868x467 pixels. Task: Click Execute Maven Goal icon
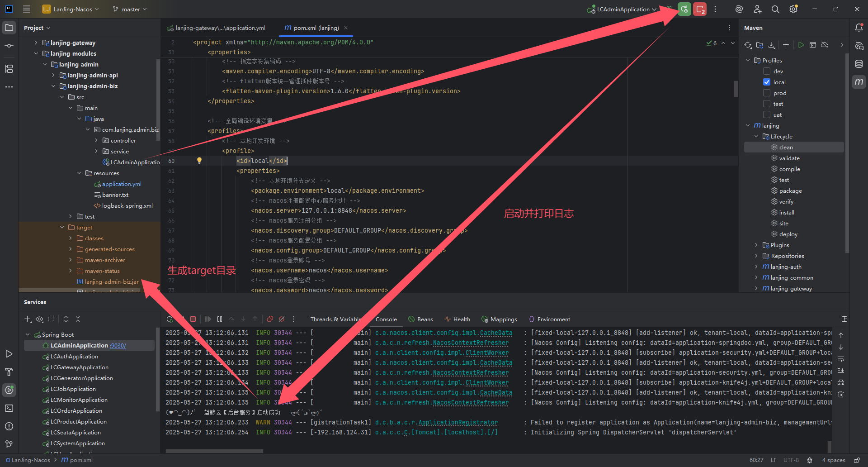tap(813, 45)
